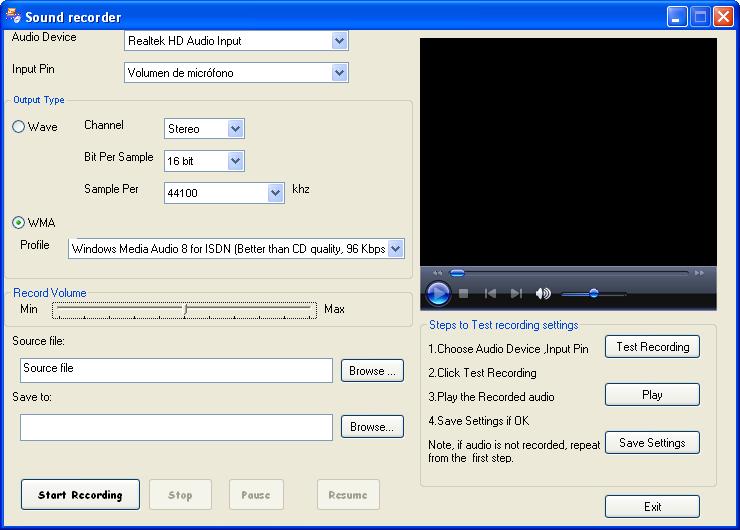Click the black video preview area
Screen dimensions: 740x530
[x=568, y=152]
